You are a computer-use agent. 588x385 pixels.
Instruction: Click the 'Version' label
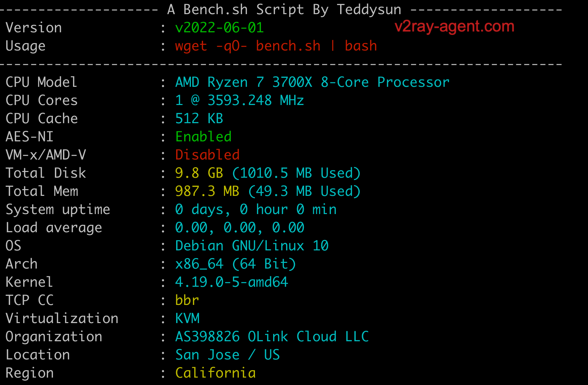click(34, 28)
